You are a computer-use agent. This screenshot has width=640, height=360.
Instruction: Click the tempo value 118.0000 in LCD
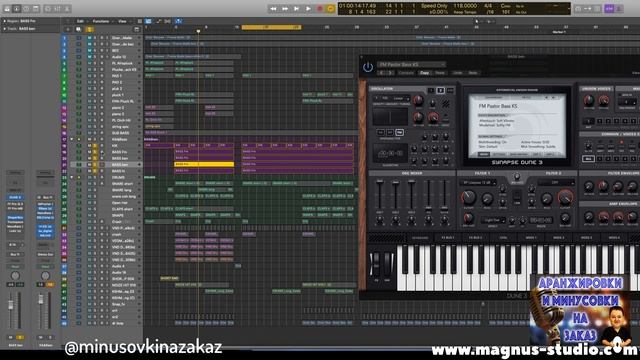coord(465,6)
